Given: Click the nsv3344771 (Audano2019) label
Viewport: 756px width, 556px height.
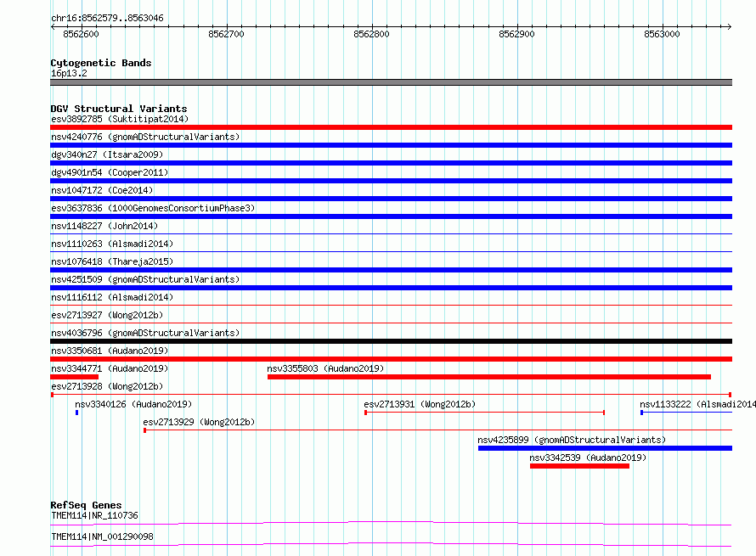Looking at the screenshot, I should pos(110,368).
